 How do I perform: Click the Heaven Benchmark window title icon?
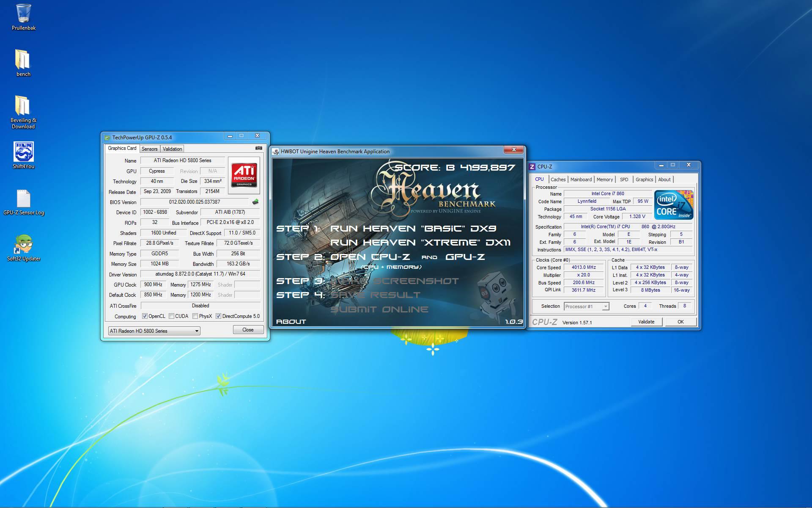tap(276, 152)
